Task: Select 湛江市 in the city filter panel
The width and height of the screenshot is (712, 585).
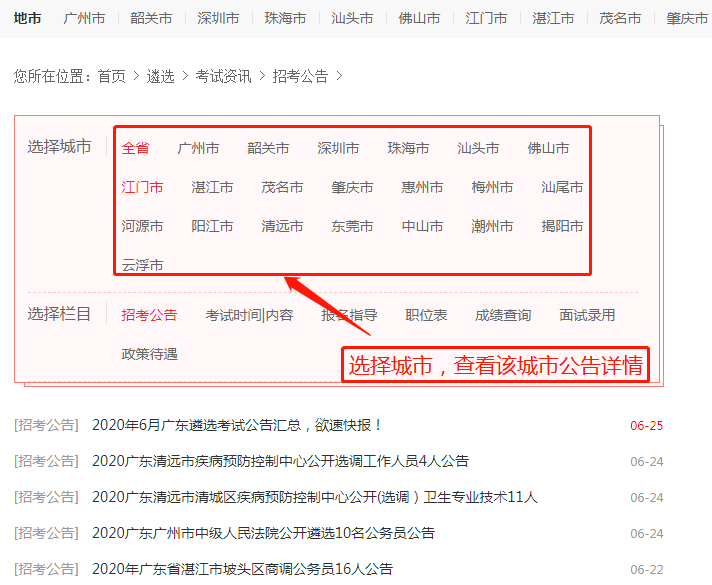Action: point(212,187)
